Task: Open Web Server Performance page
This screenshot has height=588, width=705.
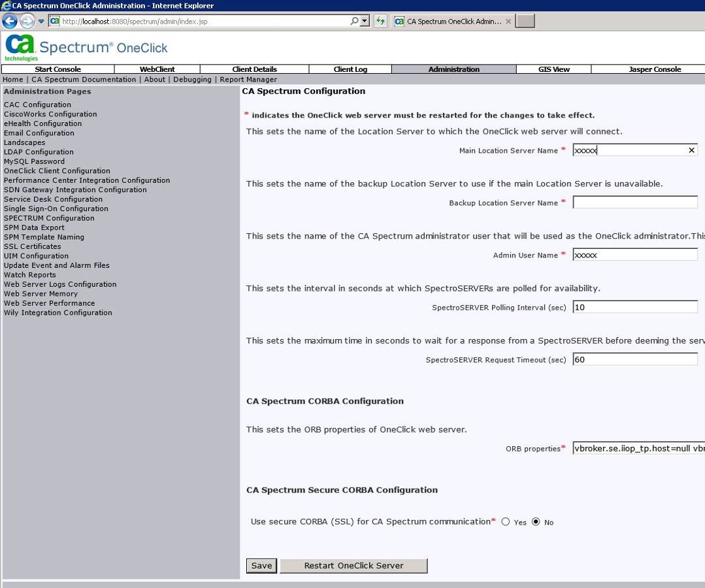Action: (50, 303)
